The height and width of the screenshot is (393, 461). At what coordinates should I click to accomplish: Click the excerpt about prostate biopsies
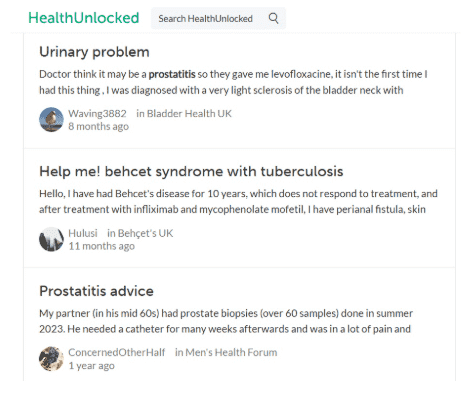226,321
